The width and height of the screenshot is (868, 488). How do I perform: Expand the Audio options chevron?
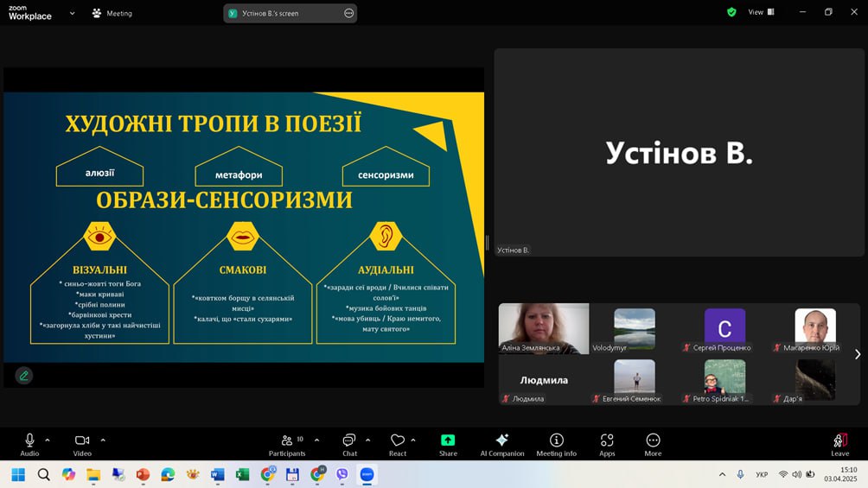(48, 440)
